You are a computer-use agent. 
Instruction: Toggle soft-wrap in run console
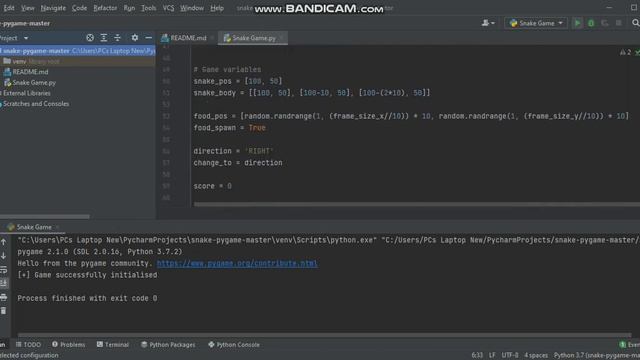tap(4, 269)
